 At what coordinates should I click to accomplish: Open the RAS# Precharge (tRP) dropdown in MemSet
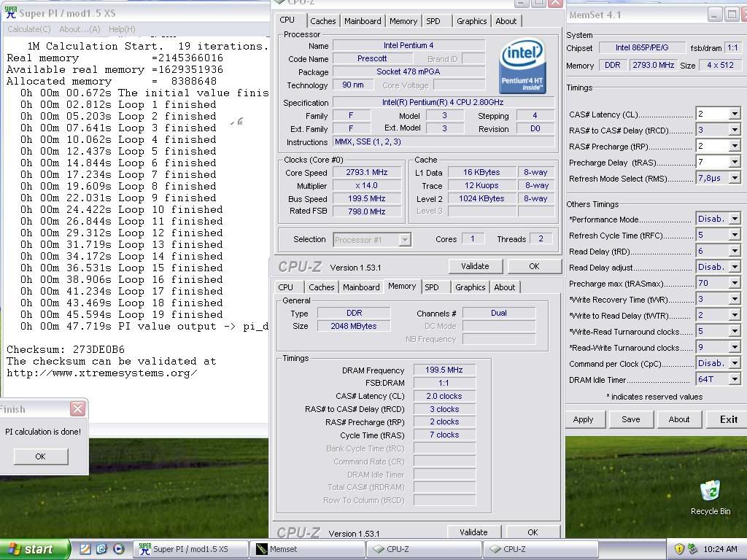(735, 146)
